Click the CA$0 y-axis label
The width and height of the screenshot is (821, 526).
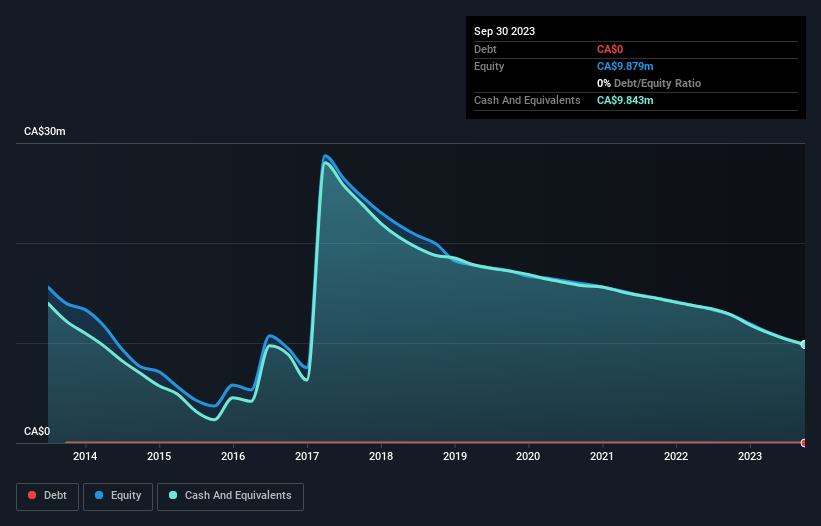coord(37,431)
